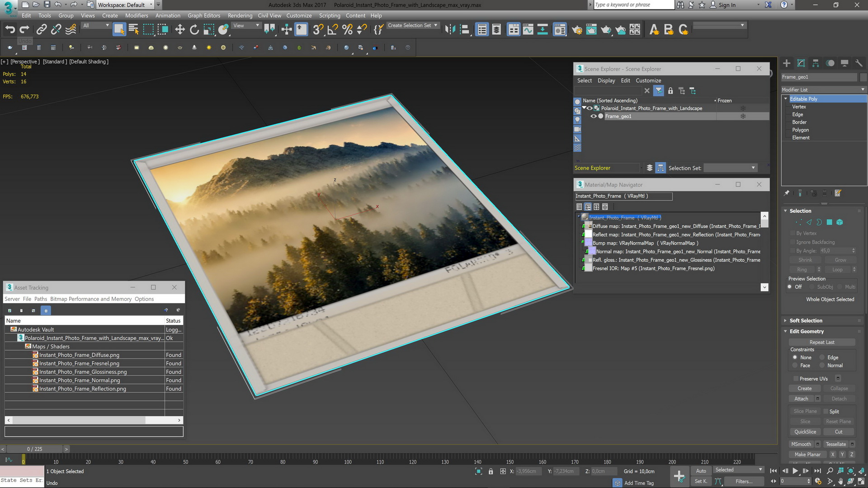Enable the Preserve UVs checkbox
Viewport: 868px width, 488px height.
tap(796, 379)
